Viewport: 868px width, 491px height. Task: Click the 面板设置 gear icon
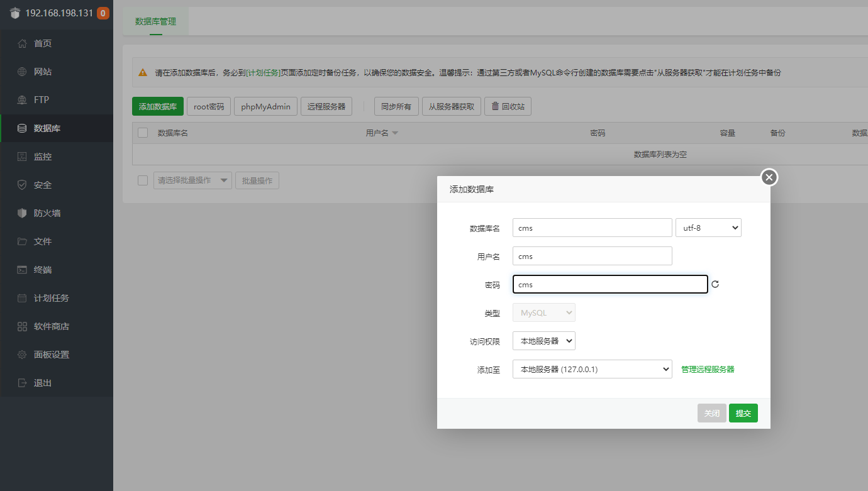[22, 355]
